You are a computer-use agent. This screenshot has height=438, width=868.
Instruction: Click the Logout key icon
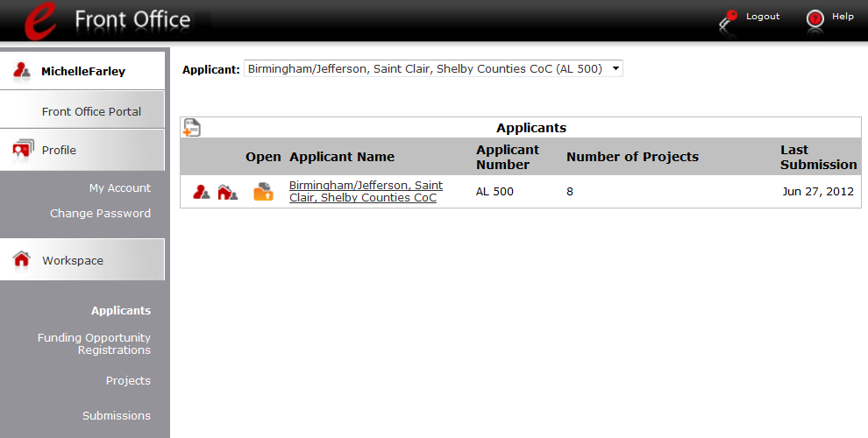click(x=728, y=20)
